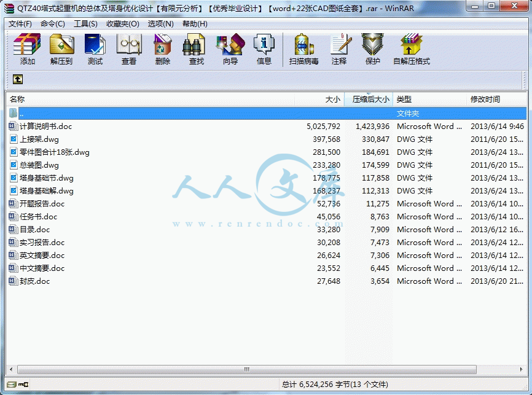Select file 零件图合计18张.dwg

[x=267, y=152]
